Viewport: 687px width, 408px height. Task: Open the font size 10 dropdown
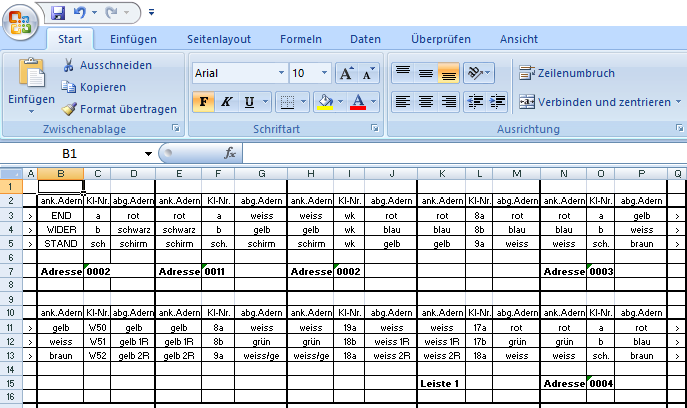tap(324, 73)
